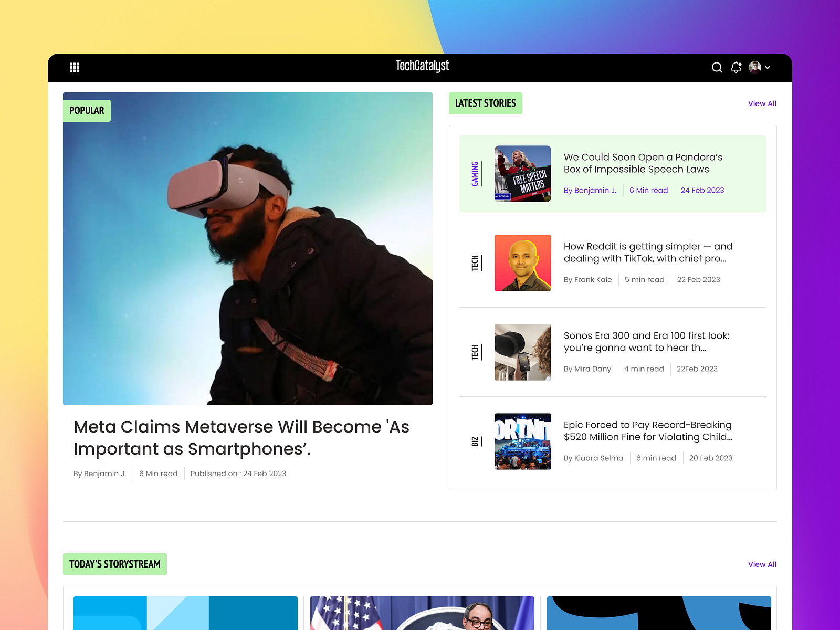Image resolution: width=840 pixels, height=630 pixels.
Task: Click the search magnifier icon
Action: (x=717, y=67)
